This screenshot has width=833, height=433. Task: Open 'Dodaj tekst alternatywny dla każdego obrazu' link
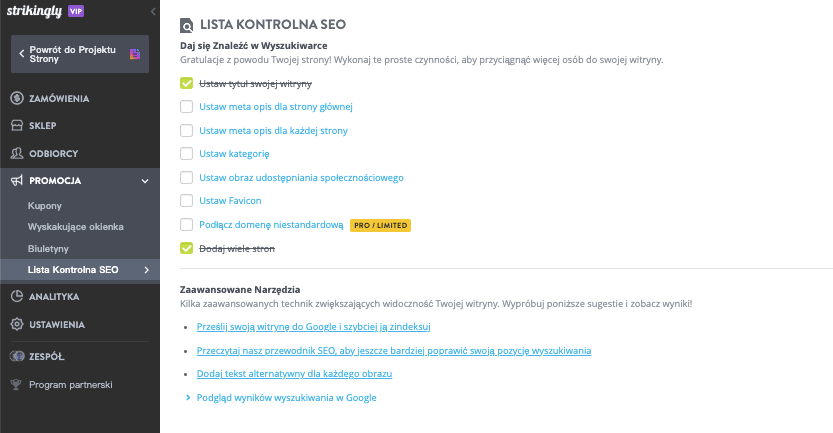295,374
